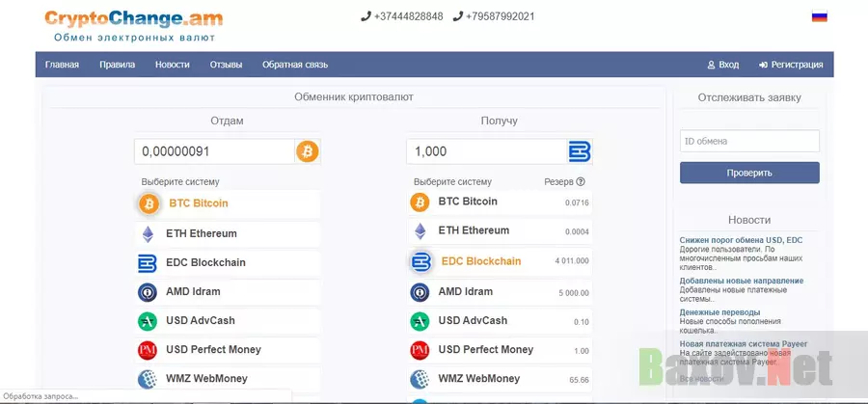Click the Регистрация sign-up link
This screenshot has height=404, width=868.
(798, 65)
